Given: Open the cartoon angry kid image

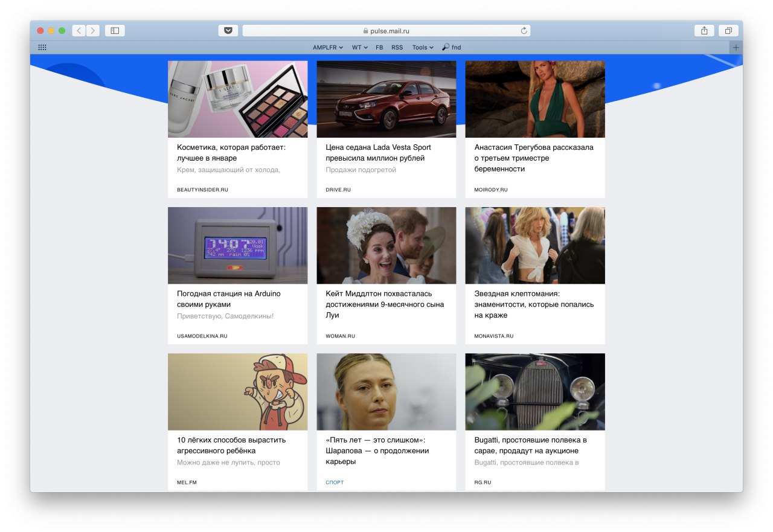Looking at the screenshot, I should [x=237, y=391].
